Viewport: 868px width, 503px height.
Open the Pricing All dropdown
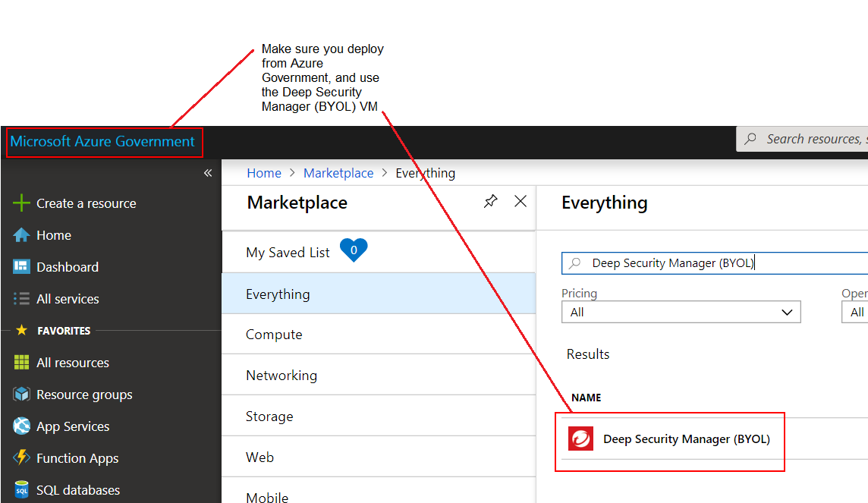pos(681,311)
